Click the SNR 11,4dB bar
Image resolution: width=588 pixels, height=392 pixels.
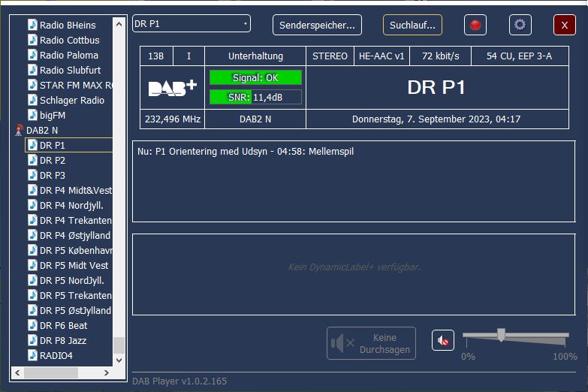point(255,97)
